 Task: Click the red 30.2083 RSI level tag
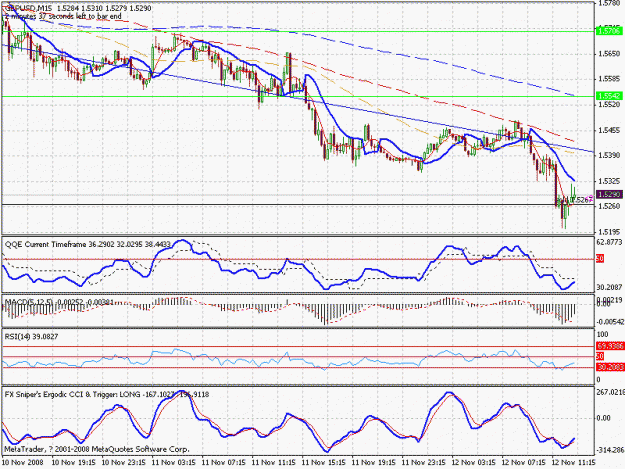[610, 367]
